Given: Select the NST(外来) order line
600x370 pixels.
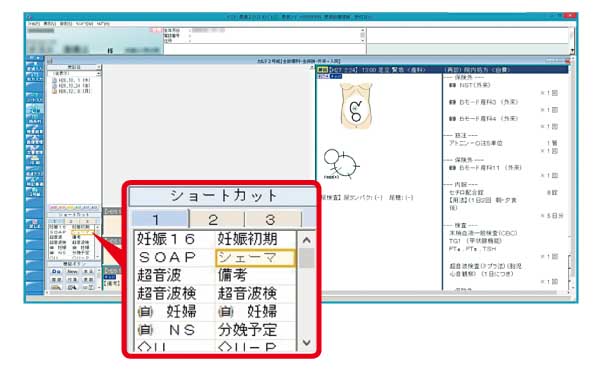Looking at the screenshot, I should tap(470, 85).
